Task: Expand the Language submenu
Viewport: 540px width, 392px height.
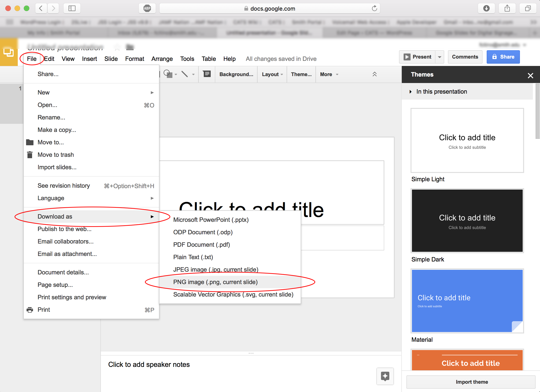Action: pyautogui.click(x=91, y=198)
